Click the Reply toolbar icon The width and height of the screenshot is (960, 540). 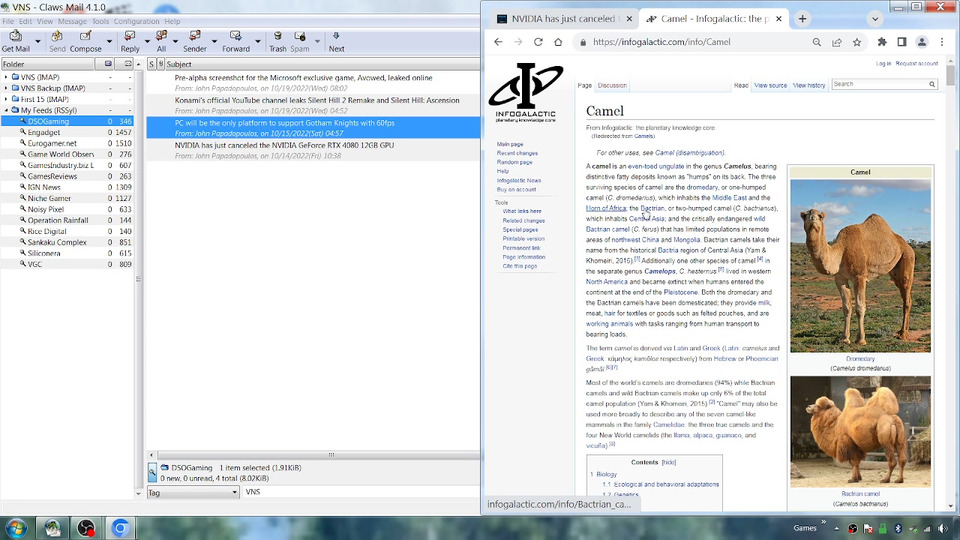[130, 41]
